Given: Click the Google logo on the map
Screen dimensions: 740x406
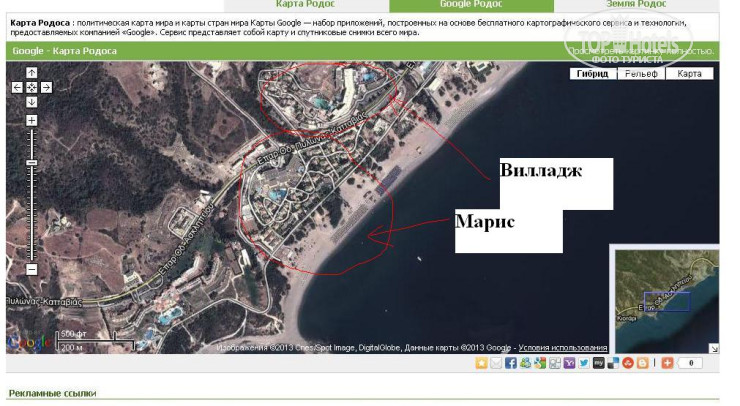Looking at the screenshot, I should coord(28,342).
